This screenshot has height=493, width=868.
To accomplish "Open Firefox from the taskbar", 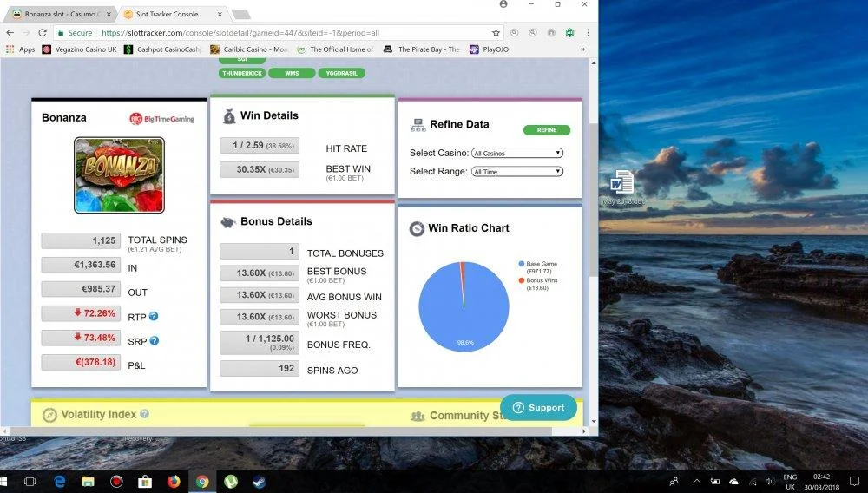I will [174, 482].
